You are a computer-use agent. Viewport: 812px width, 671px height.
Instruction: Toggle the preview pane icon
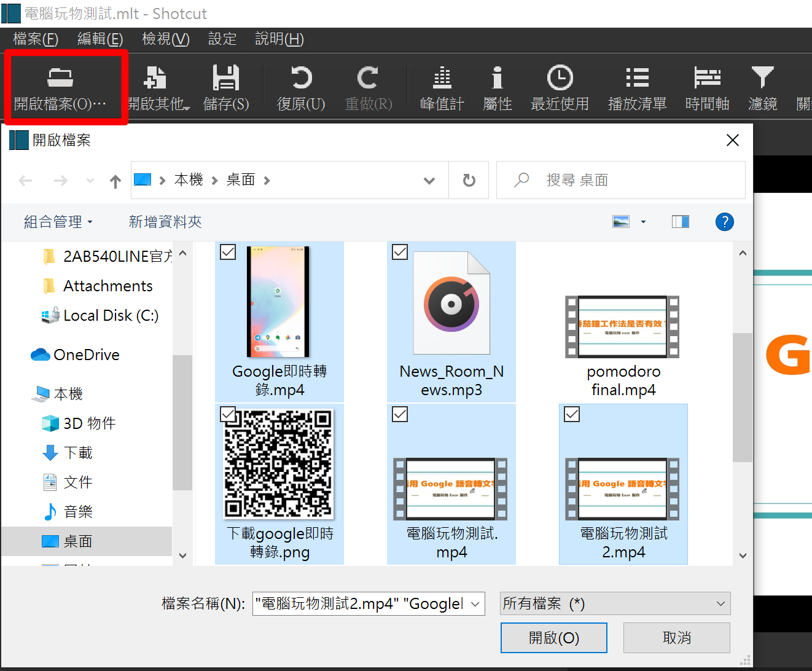(681, 222)
